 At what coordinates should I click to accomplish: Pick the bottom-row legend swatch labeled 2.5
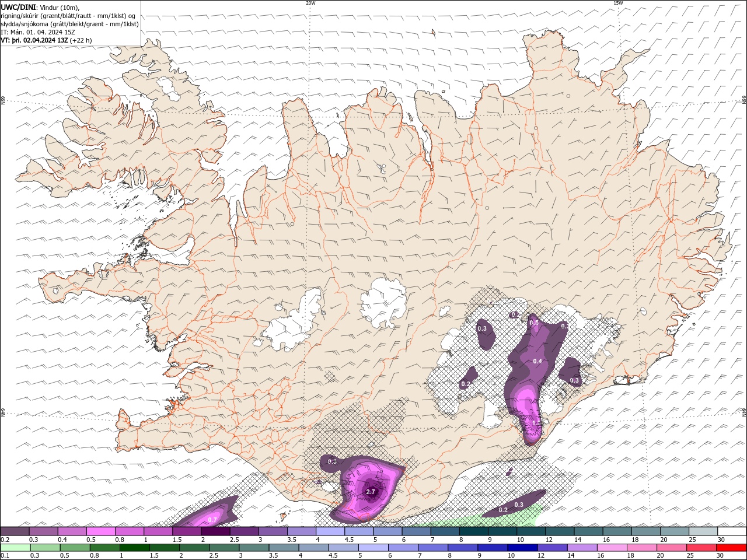pyautogui.click(x=224, y=548)
